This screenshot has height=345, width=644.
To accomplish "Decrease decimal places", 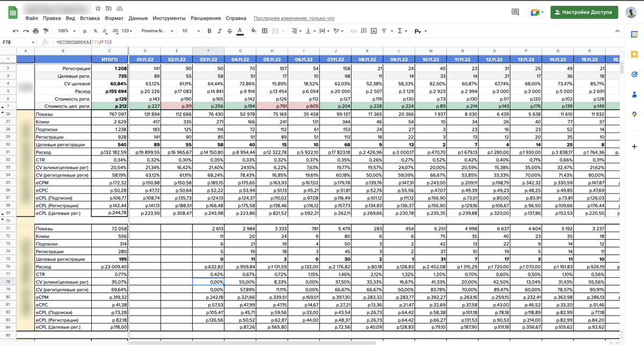I will 105,31.
